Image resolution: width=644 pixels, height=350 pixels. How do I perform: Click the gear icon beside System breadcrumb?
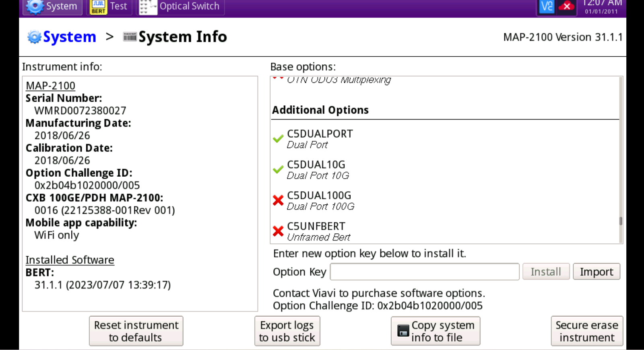coord(34,37)
